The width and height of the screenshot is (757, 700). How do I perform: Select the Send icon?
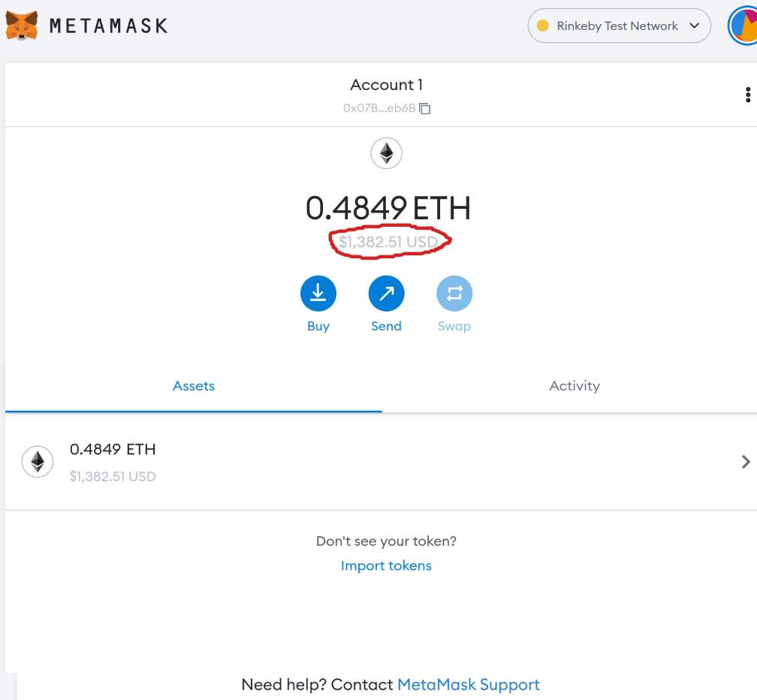[386, 293]
